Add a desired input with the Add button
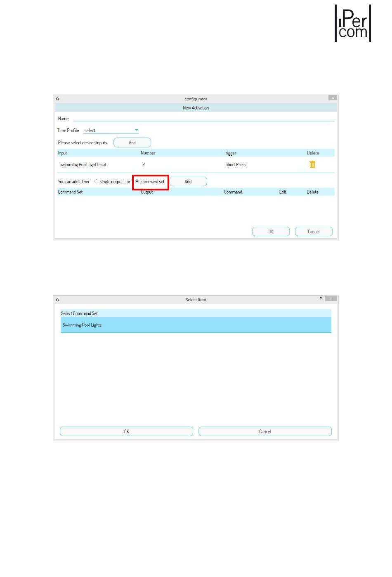392x577 pixels. point(132,142)
